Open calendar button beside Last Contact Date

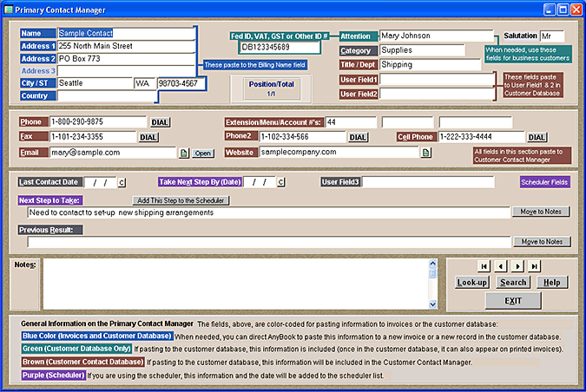tap(122, 182)
